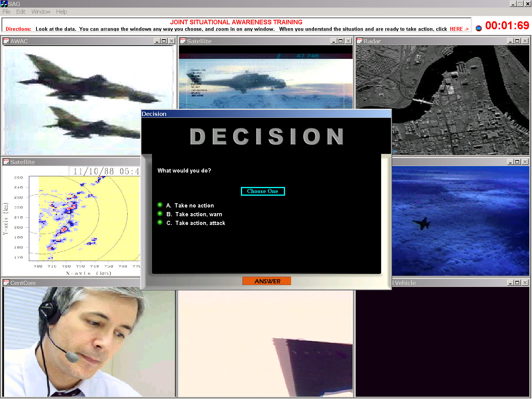Open the Edit menu
532x399 pixels.
[x=21, y=12]
